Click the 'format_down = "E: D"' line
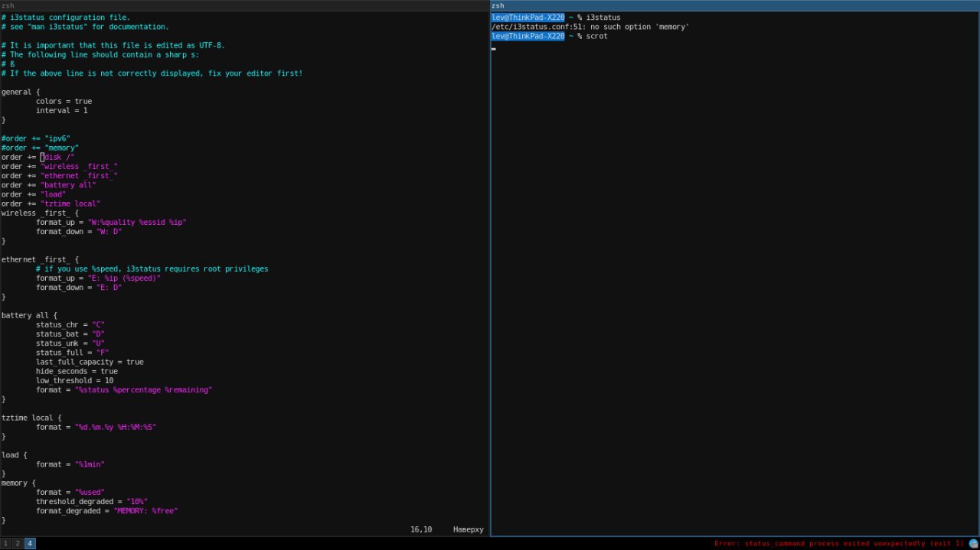The image size is (980, 550). 79,287
